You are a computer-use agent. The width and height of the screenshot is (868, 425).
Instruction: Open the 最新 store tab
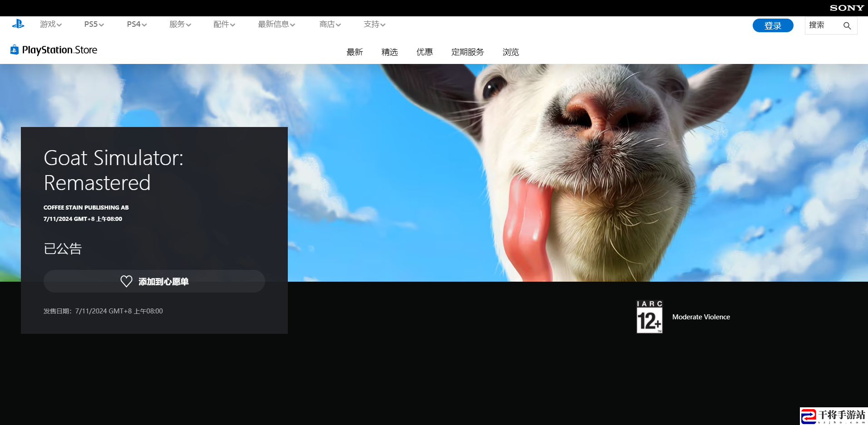click(355, 52)
